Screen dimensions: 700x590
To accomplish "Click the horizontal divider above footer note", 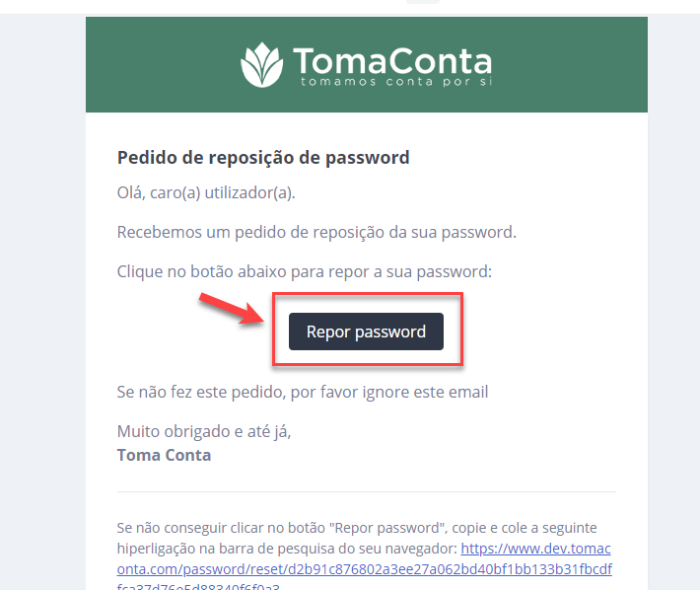I will pyautogui.click(x=367, y=491).
